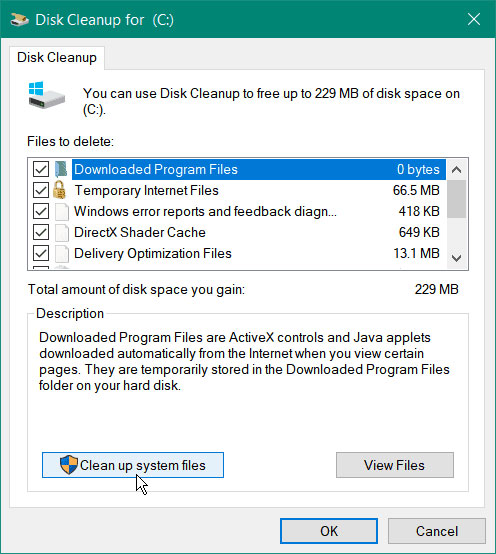Dismiss the dialog with the Cancel button

click(437, 531)
